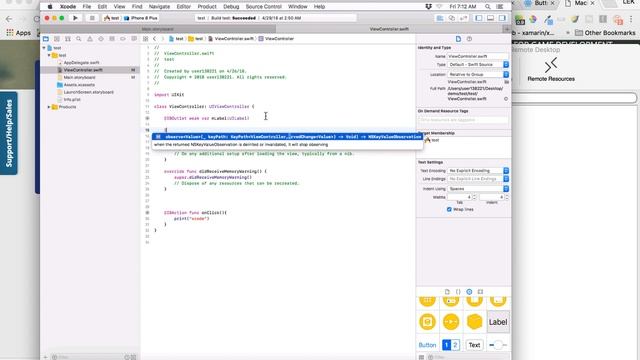Toggle the navigator panel visibility
The width and height of the screenshot is (640, 360).
click(x=479, y=18)
